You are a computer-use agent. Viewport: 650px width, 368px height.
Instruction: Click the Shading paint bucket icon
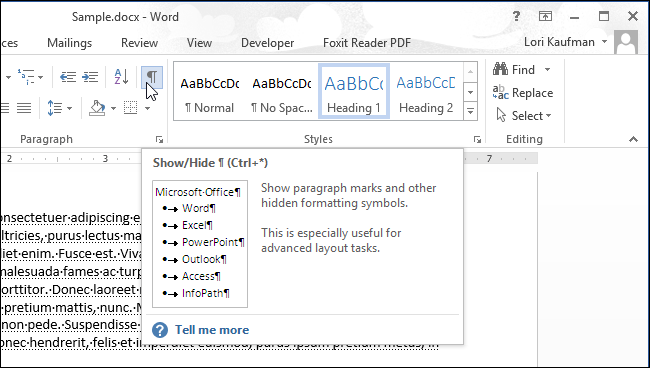97,109
